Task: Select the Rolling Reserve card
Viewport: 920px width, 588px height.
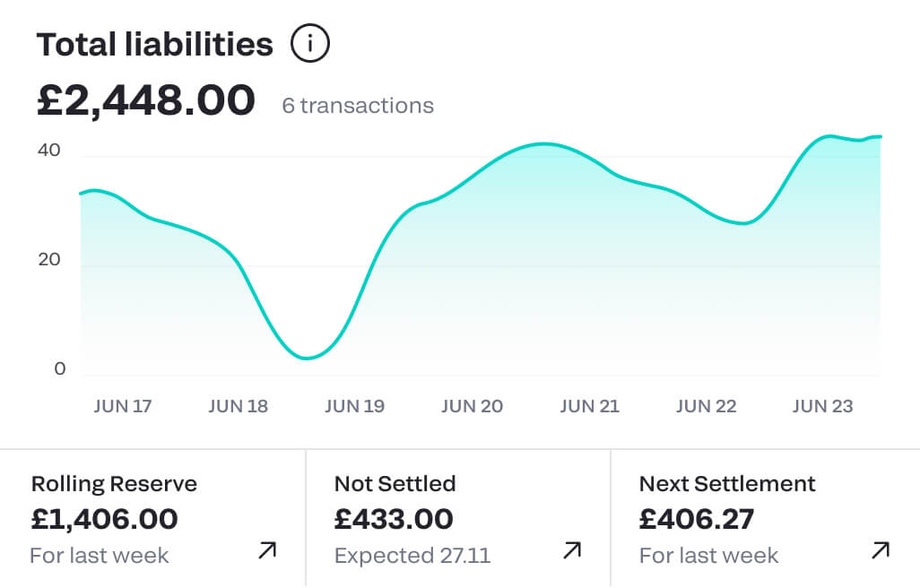Action: (152, 519)
